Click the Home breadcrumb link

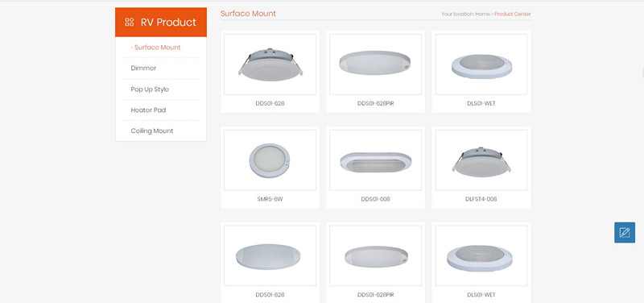tap(482, 14)
